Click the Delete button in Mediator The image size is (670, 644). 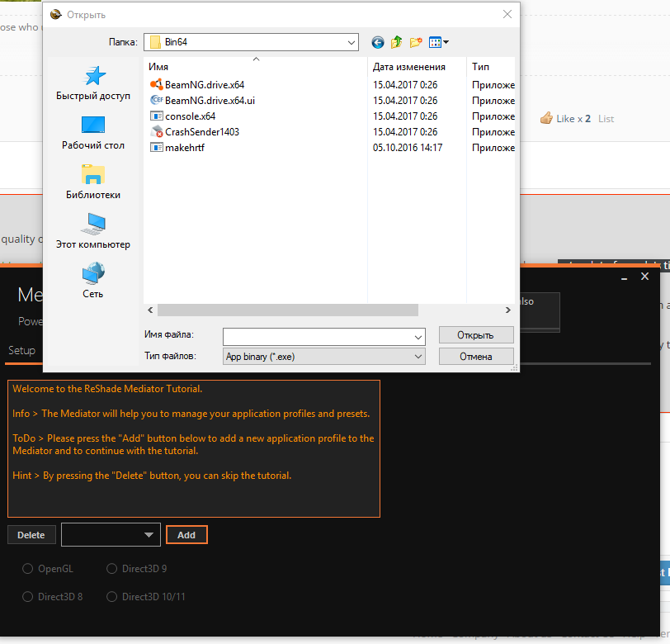31,535
